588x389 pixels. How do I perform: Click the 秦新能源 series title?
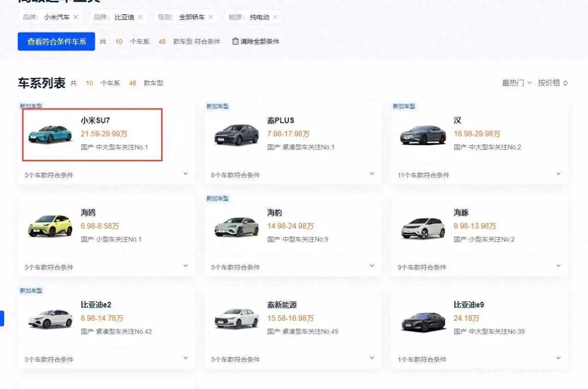pos(282,305)
